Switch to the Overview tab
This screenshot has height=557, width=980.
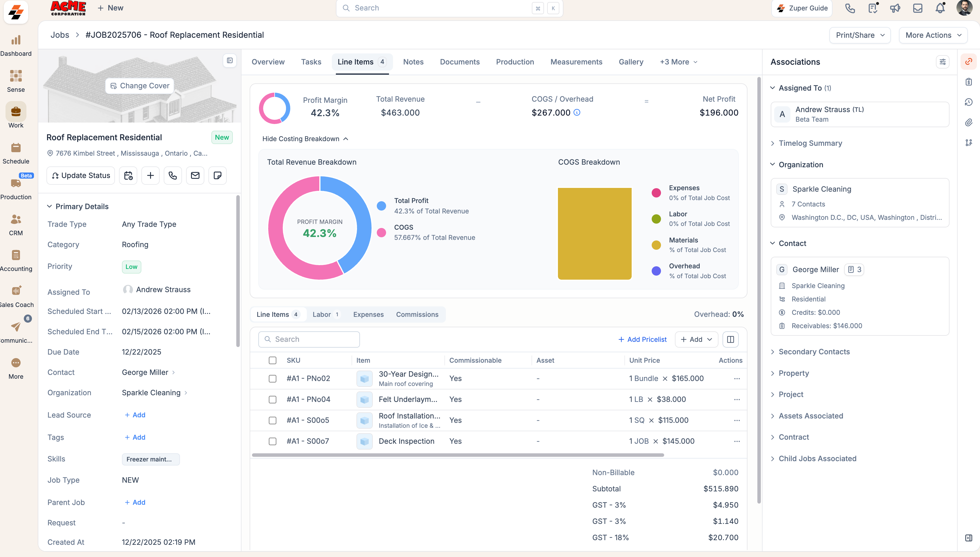pos(268,62)
